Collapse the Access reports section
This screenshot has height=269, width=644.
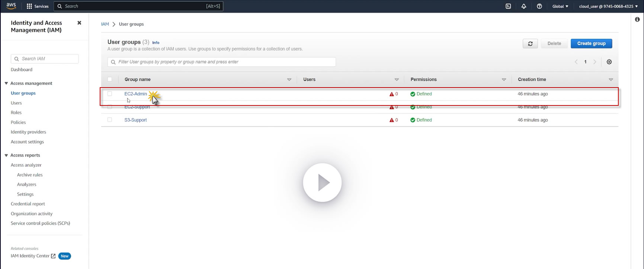(x=6, y=155)
